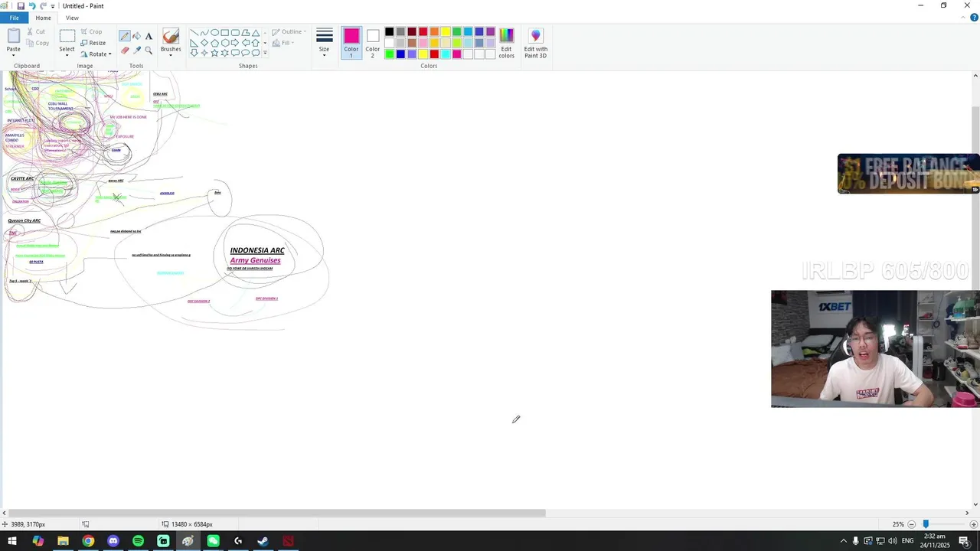Select the Eraser tool

click(125, 51)
